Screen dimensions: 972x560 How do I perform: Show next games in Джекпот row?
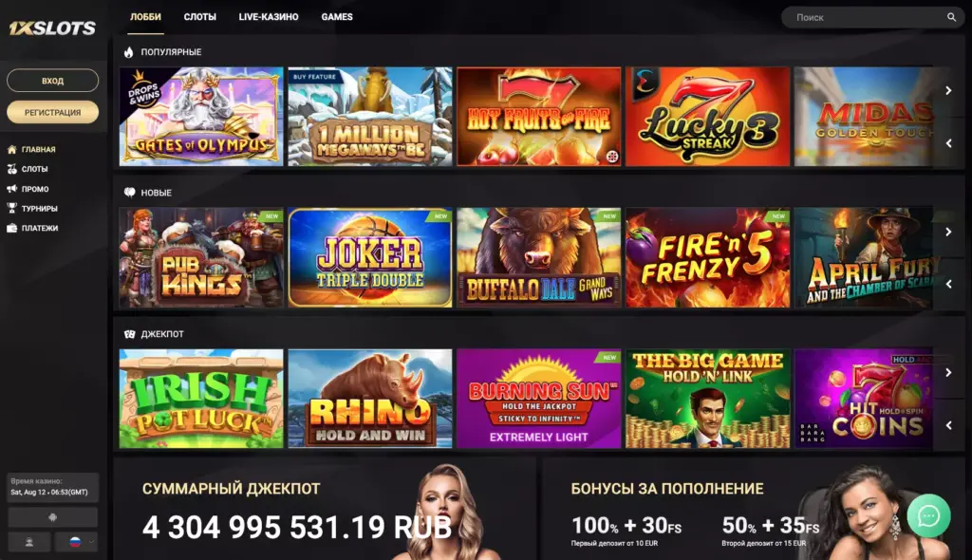[x=948, y=373]
